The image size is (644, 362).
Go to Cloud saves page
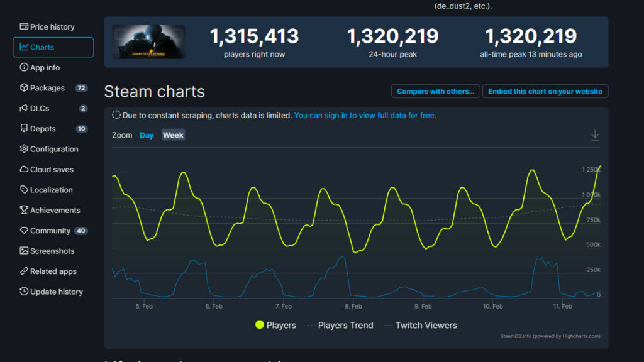click(52, 170)
